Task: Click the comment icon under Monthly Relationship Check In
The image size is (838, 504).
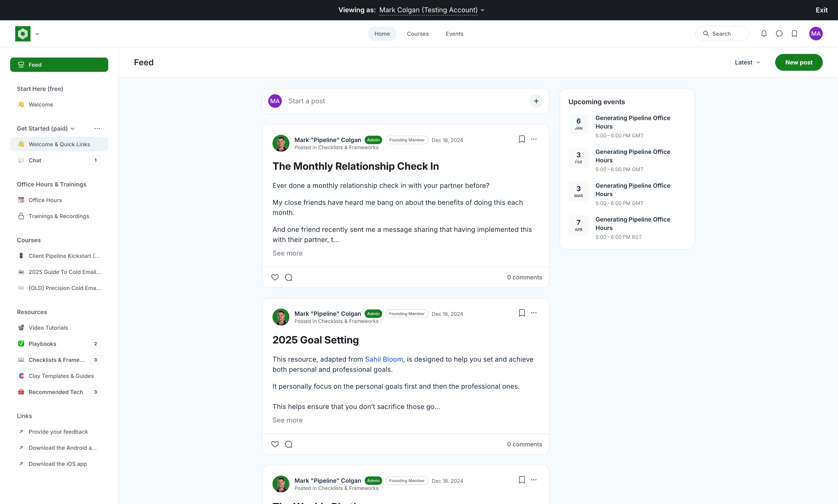Action: tap(289, 278)
